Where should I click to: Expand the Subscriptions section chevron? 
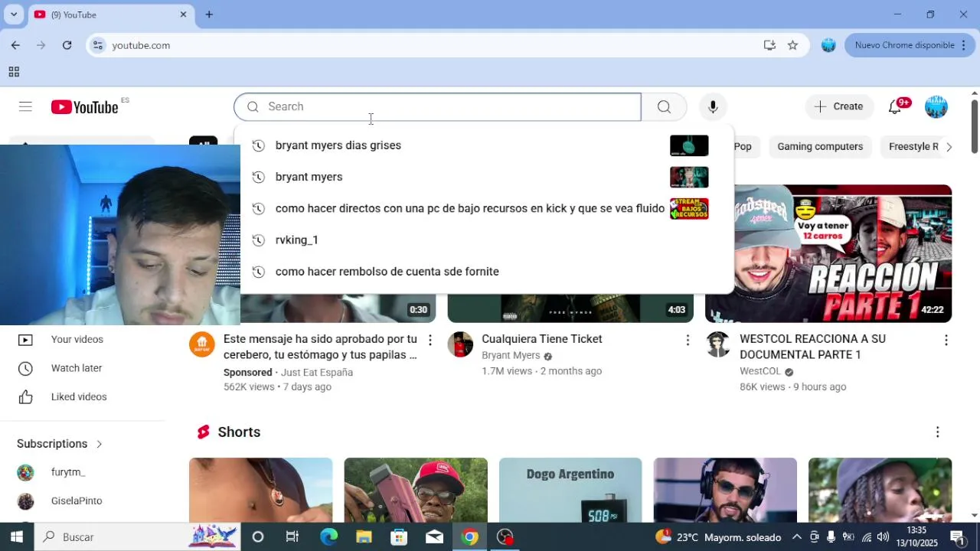pyautogui.click(x=99, y=444)
